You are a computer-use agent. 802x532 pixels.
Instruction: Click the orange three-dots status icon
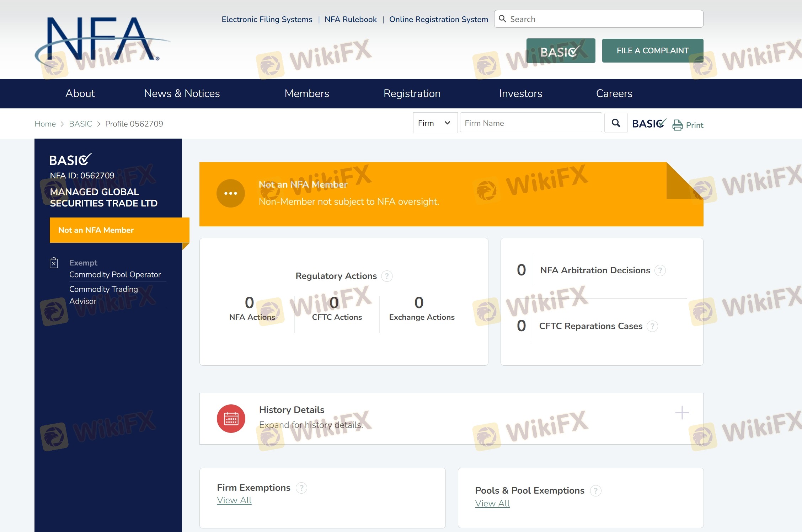coord(231,193)
